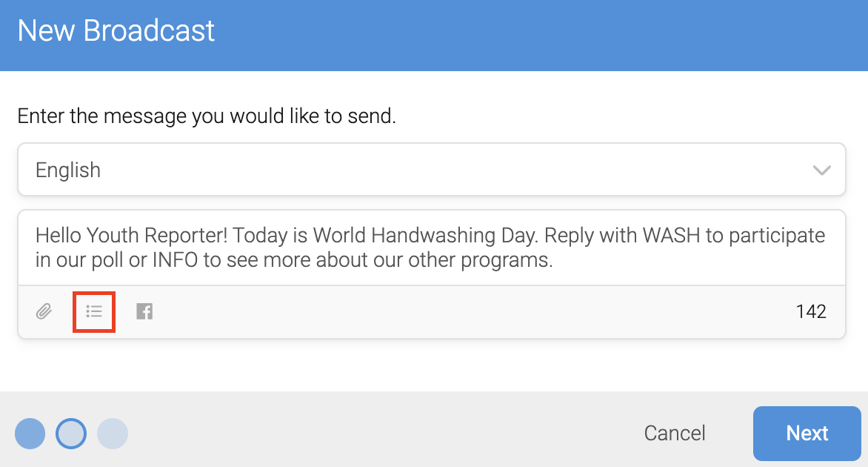Click 'Enter the message' instruction label
The width and height of the screenshot is (868, 467).
(x=207, y=116)
